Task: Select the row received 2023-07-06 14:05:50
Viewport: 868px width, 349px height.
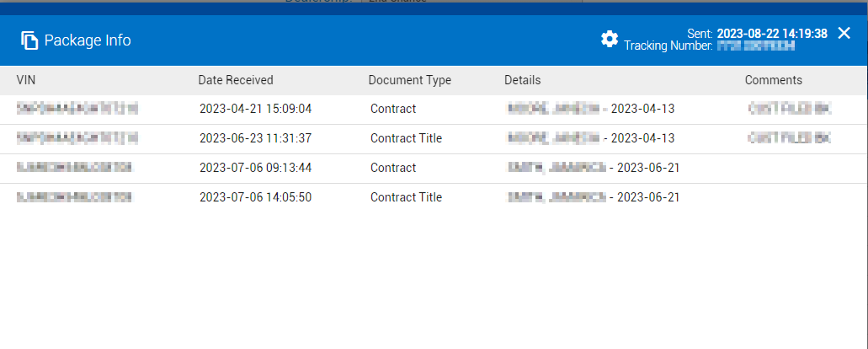Action: pyautogui.click(x=256, y=197)
